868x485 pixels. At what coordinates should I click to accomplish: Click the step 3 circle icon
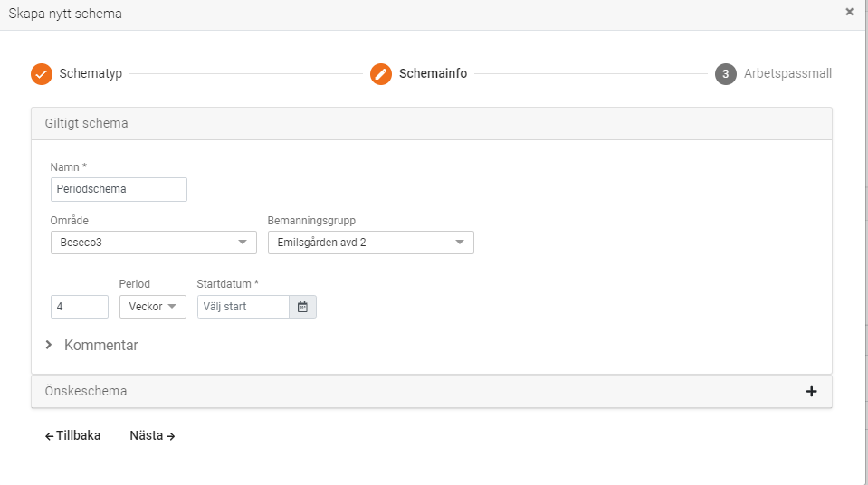click(725, 74)
